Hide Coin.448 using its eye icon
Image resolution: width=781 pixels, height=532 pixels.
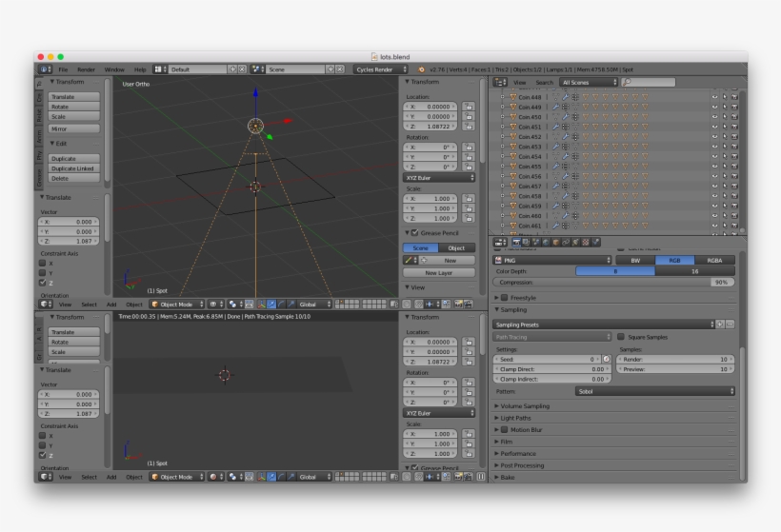[714, 97]
